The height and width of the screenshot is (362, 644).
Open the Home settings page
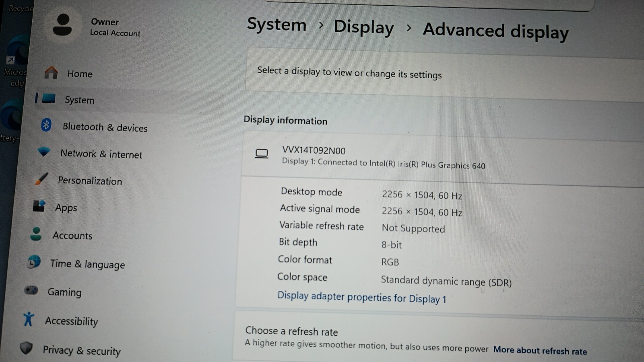click(80, 74)
